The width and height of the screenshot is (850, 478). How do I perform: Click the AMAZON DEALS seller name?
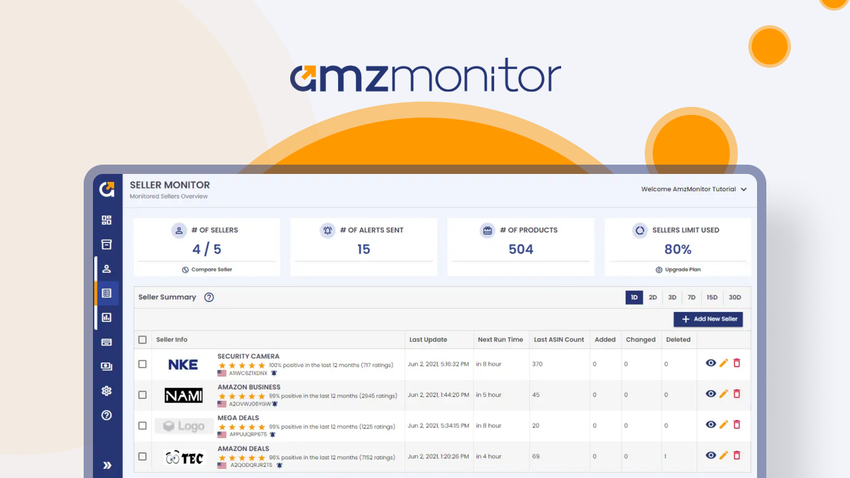coord(243,449)
